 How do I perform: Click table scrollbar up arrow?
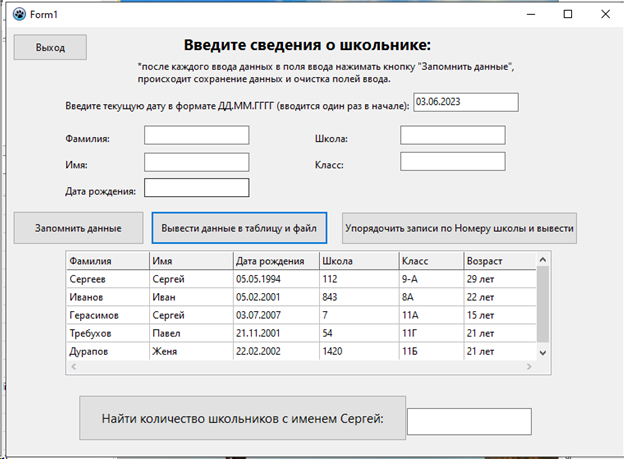[x=543, y=261]
